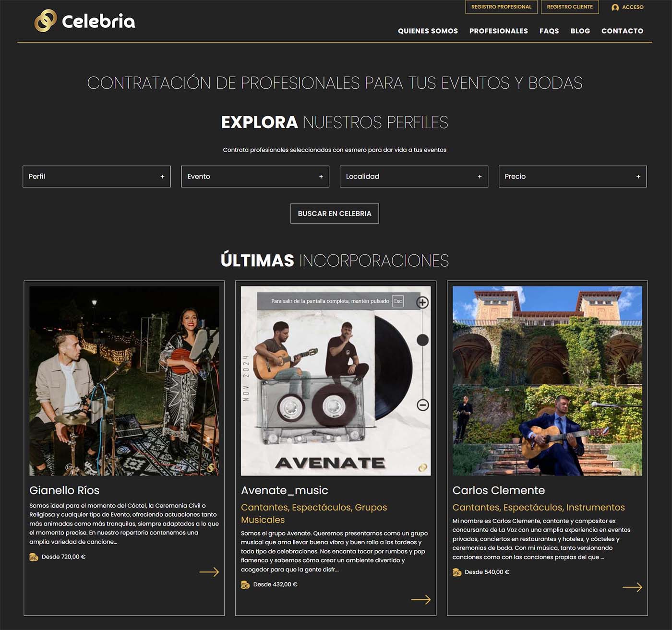Click the coins icon next to Desde 540,00 €
The image size is (672, 630).
457,572
